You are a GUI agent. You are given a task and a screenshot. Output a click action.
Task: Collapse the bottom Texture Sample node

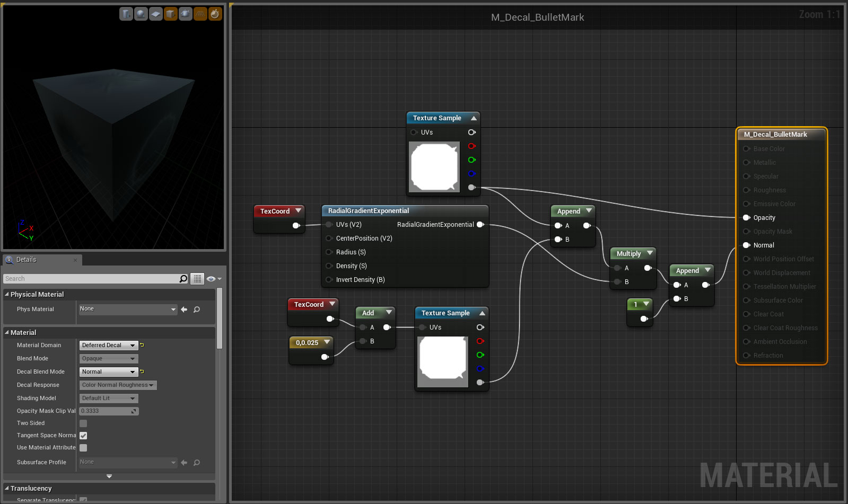pos(482,313)
